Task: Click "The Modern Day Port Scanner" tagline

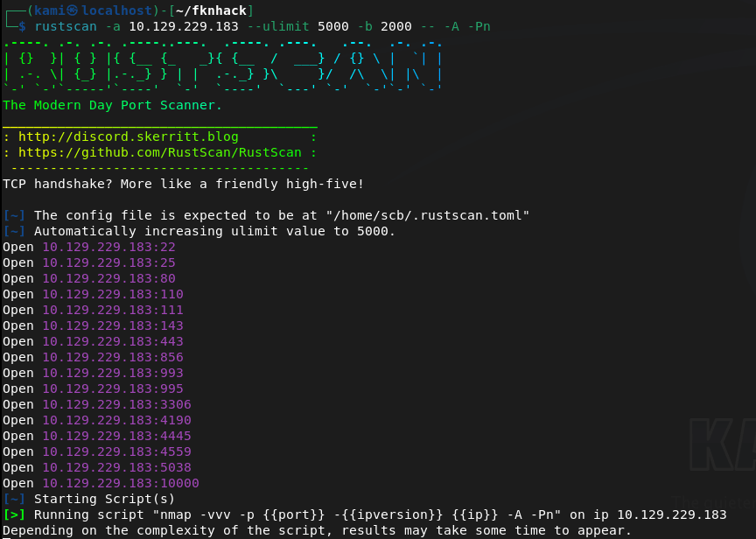Action: pos(112,105)
